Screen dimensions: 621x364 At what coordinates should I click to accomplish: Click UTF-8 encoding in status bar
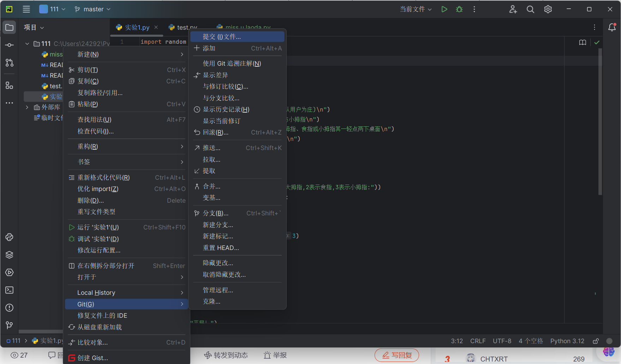point(502,341)
